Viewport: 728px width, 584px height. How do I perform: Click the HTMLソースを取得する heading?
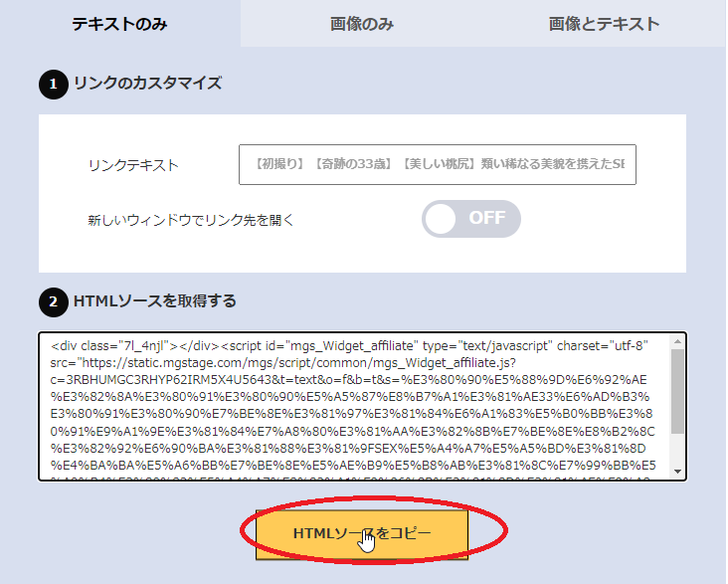coord(154,300)
